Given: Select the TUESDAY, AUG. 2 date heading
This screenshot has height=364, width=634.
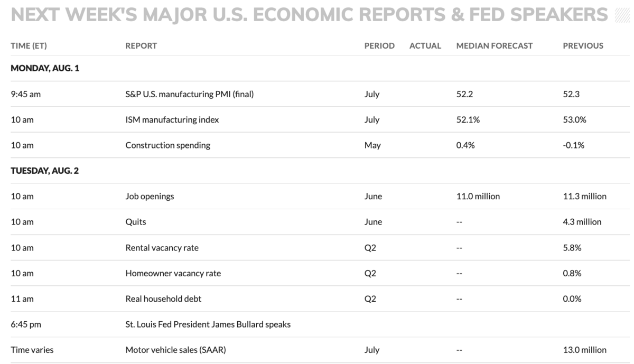Looking at the screenshot, I should click(45, 171).
